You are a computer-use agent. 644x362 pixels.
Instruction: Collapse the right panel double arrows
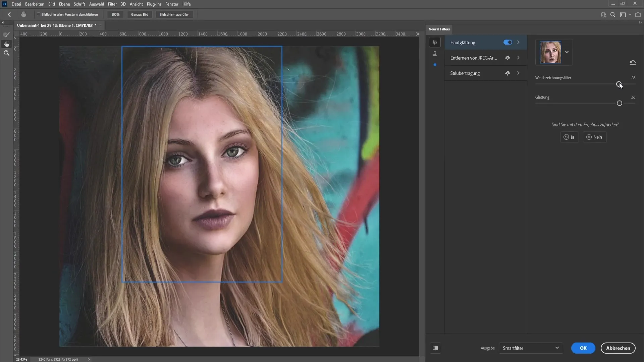[x=640, y=22]
